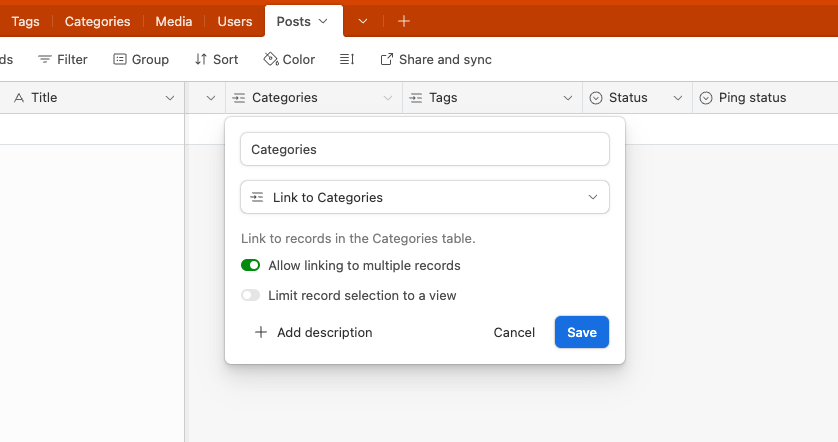This screenshot has width=838, height=442.
Task: Click plus icon beside Add description
Action: (x=261, y=333)
